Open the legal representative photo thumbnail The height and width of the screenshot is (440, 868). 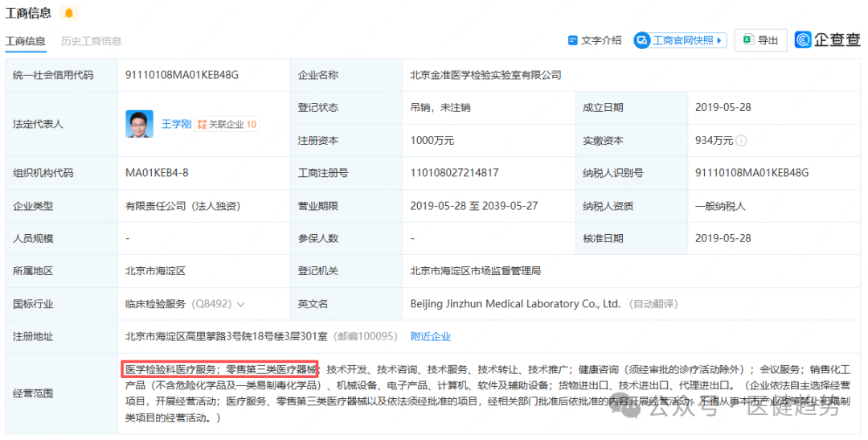pos(140,124)
